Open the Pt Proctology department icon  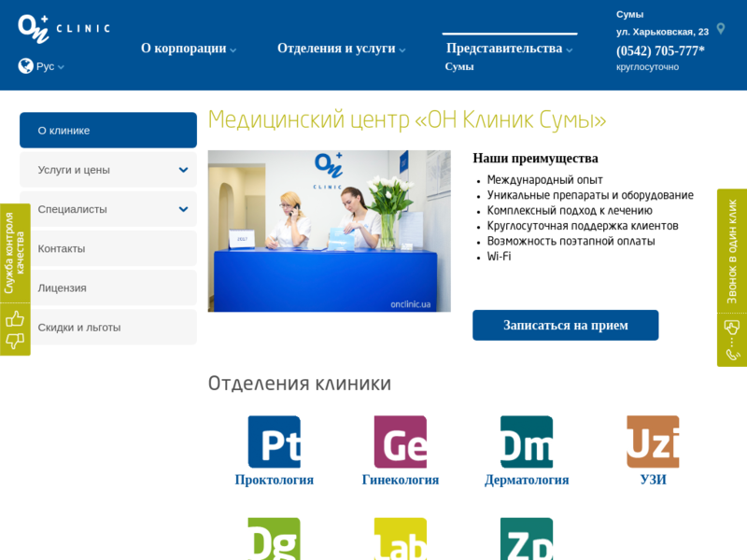pyautogui.click(x=274, y=441)
